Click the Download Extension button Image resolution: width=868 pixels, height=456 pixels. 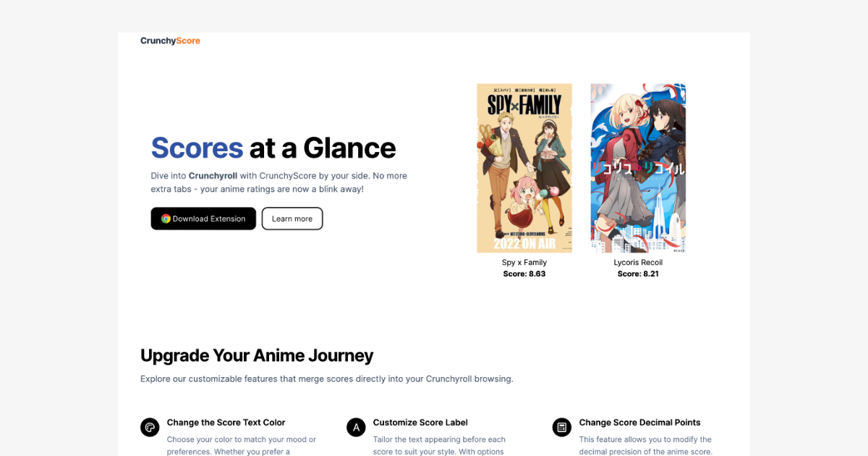coord(203,219)
